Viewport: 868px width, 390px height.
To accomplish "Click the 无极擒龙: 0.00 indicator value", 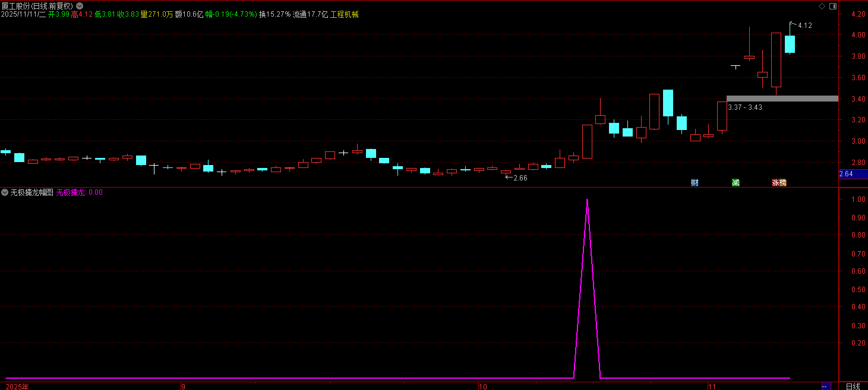I will click(80, 192).
